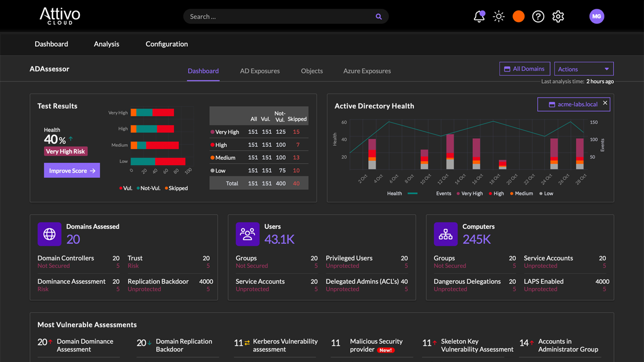The image size is (644, 362).
Task: Toggle the Skipped legend in Test Results
Action: tap(176, 188)
